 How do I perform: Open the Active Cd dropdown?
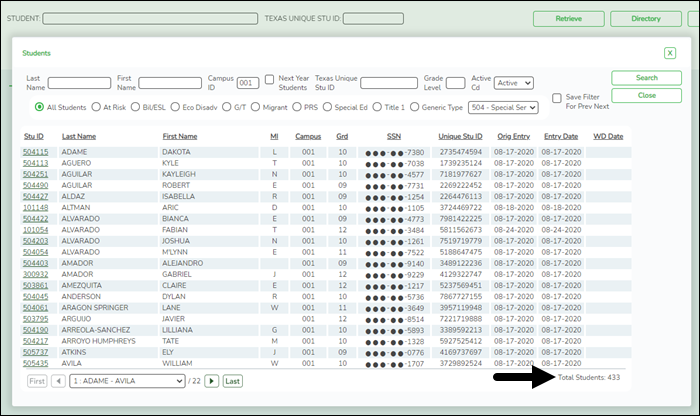(514, 83)
